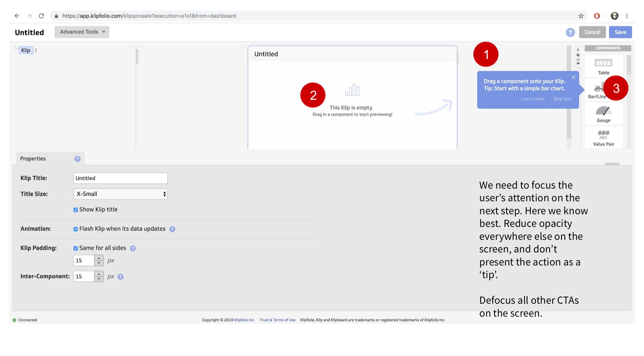Toggle Flash Klip when data updates

pos(75,229)
